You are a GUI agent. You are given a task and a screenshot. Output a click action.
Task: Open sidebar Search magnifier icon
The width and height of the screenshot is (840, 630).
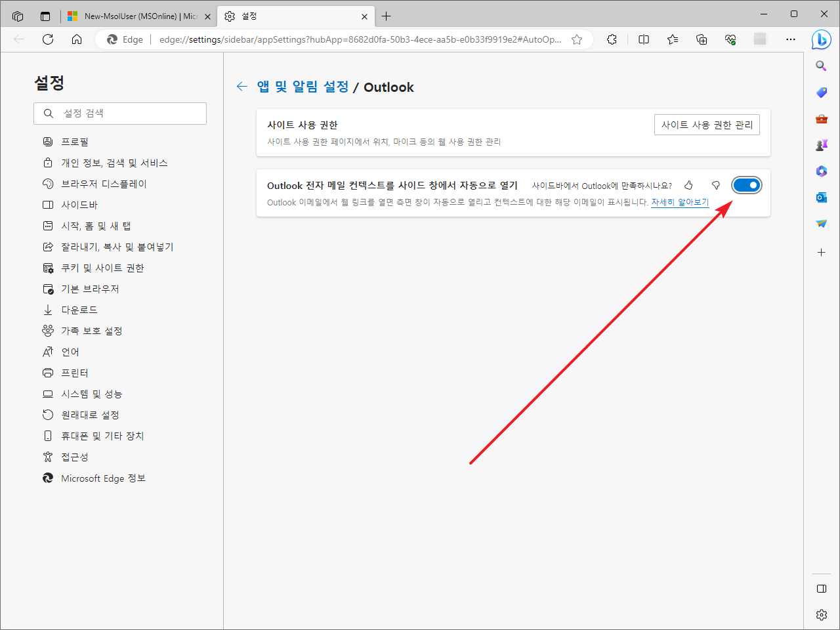coord(821,66)
